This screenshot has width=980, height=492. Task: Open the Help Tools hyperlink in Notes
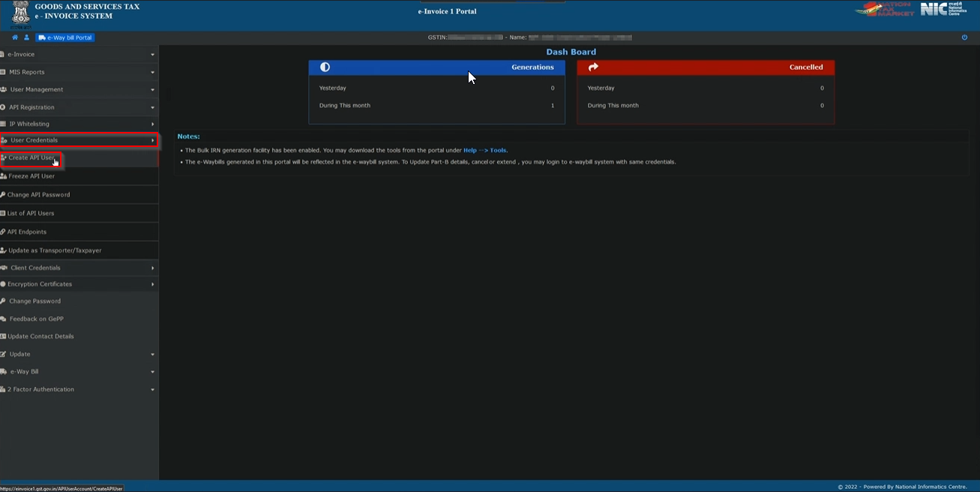(486, 149)
